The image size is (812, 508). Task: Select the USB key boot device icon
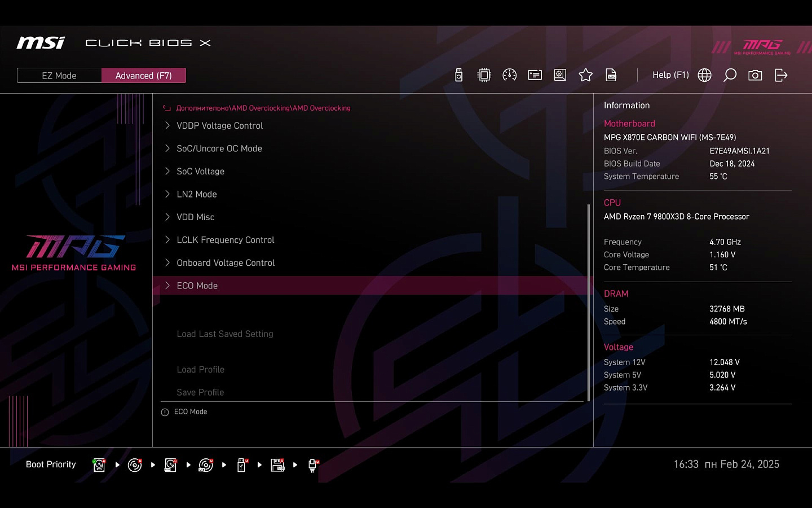[x=242, y=465]
